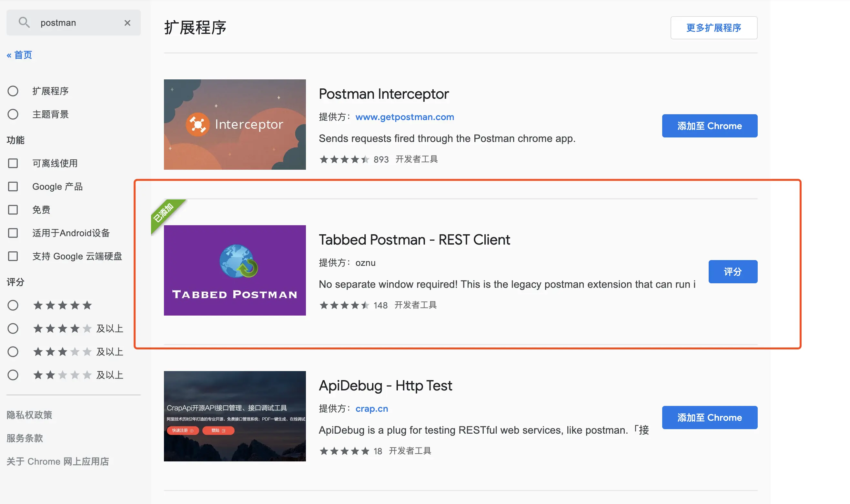Click the search magnifier icon
The height and width of the screenshot is (504, 850).
tap(24, 22)
